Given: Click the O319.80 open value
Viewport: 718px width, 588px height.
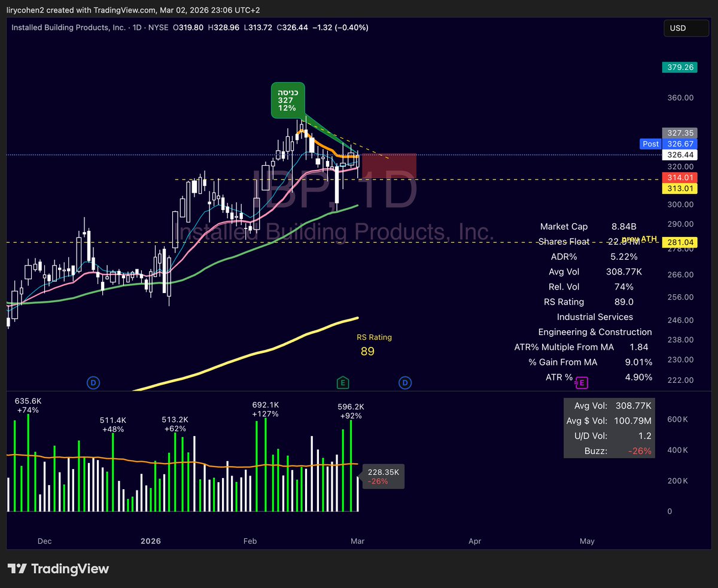Looking at the screenshot, I should click(188, 28).
